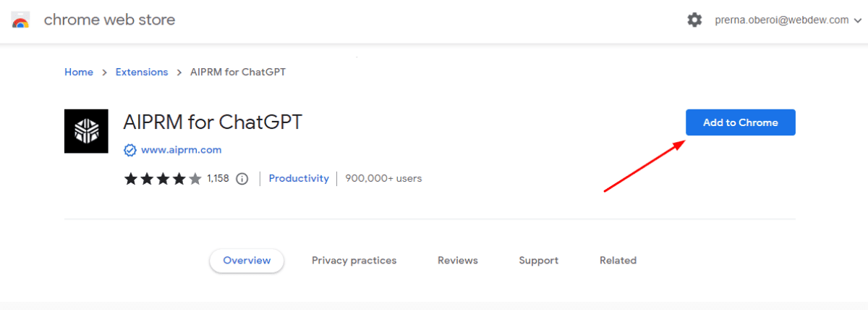This screenshot has width=868, height=310.
Task: Click the Chrome Web Store rainbow logo
Action: (x=20, y=20)
